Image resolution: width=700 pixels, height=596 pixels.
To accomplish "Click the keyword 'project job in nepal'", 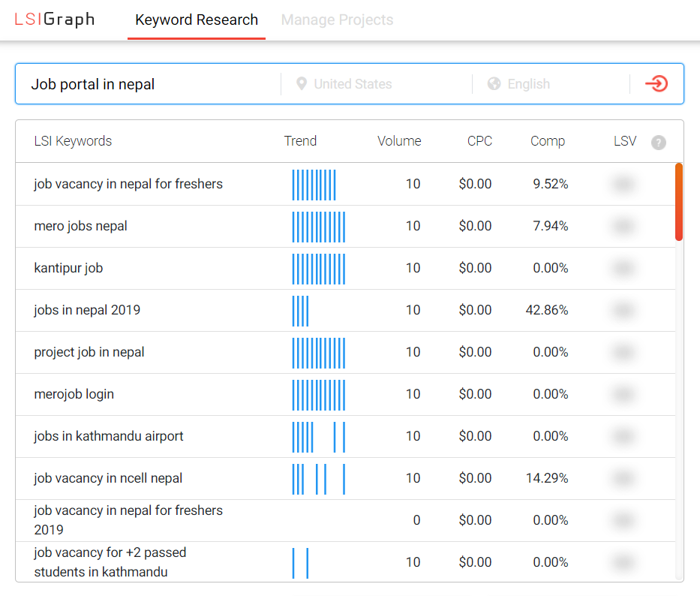I will (x=89, y=352).
